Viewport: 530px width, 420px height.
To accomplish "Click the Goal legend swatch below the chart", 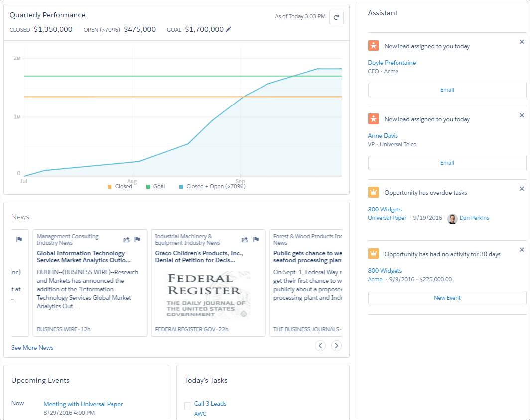I will point(148,186).
